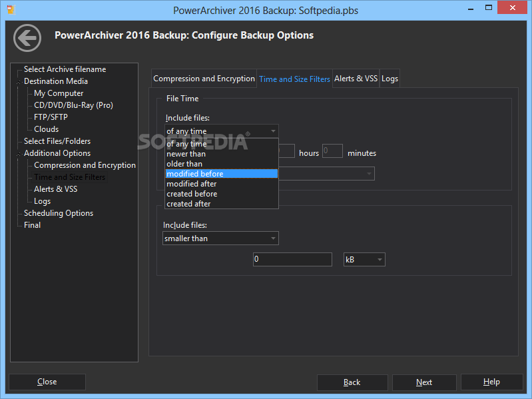This screenshot has height=399, width=532.
Task: Open the 'smaller than' size dropdown
Action: (220, 238)
